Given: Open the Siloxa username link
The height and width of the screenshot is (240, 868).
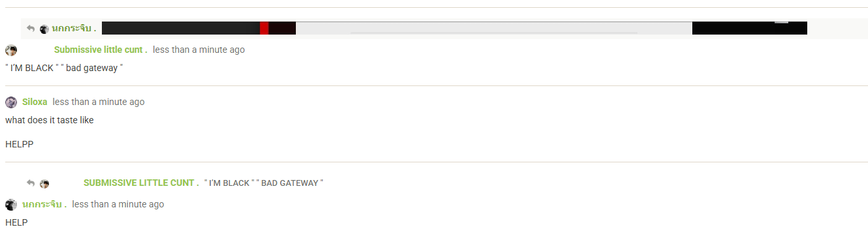Looking at the screenshot, I should 35,102.
